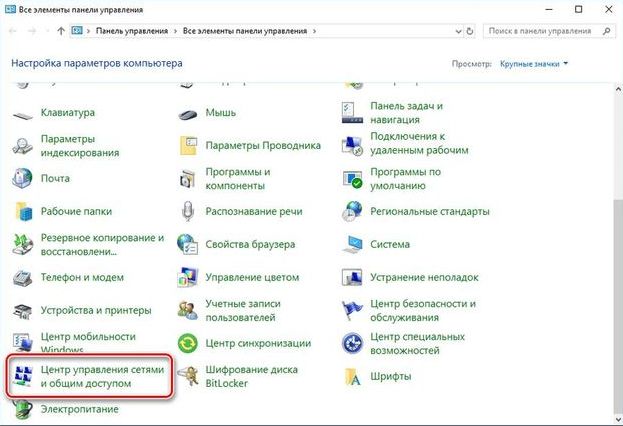Click the Система computer icon
The height and width of the screenshot is (426, 623).
[352, 244]
